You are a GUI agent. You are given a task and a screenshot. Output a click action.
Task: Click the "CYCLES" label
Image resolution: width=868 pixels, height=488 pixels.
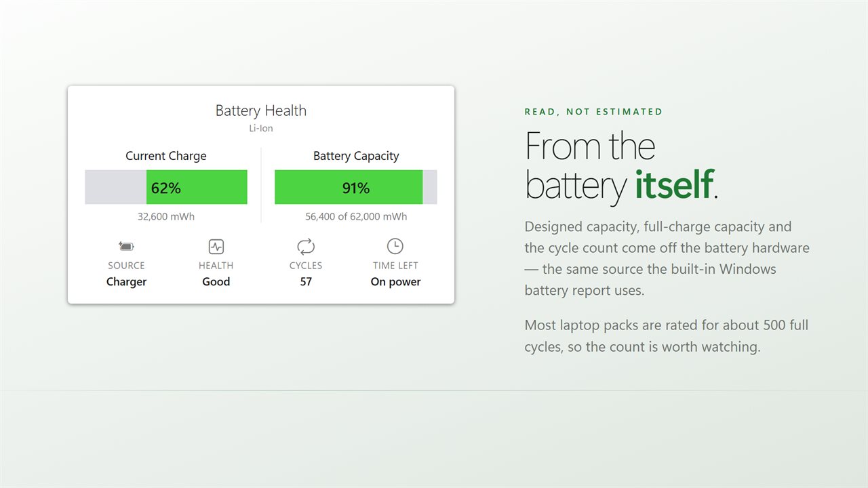click(306, 266)
